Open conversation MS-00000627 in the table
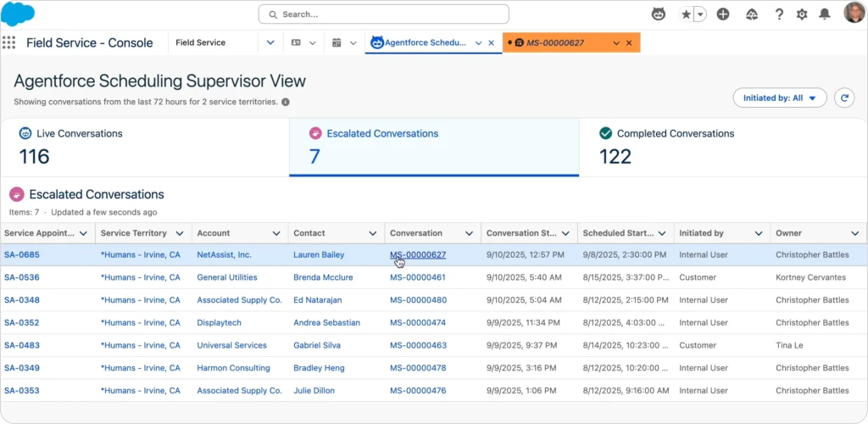 pyautogui.click(x=418, y=254)
